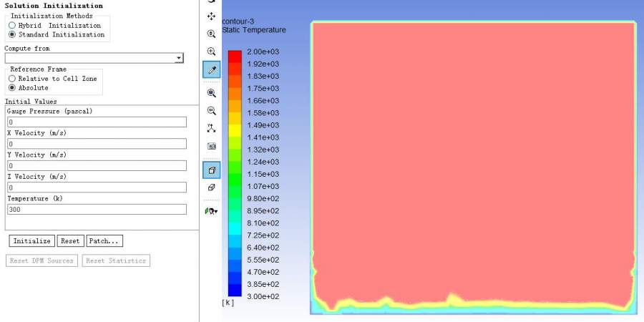The image size is (644, 322).
Task: Click the Temperature (k) input field
Action: click(x=97, y=210)
